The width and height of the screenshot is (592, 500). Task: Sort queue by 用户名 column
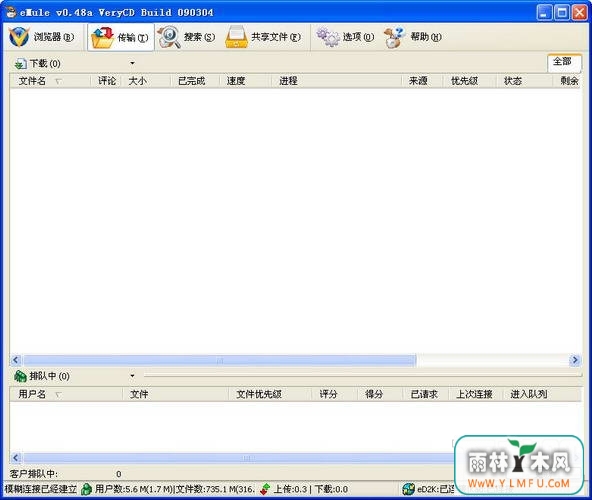tap(66, 394)
